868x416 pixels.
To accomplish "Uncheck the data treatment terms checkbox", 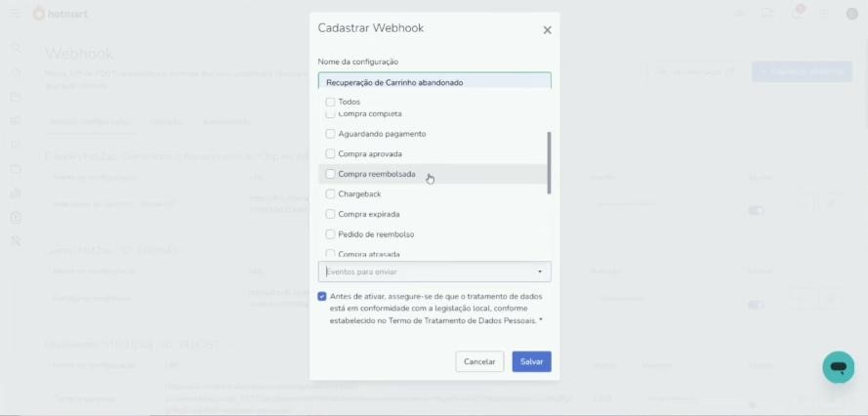I will 321,296.
